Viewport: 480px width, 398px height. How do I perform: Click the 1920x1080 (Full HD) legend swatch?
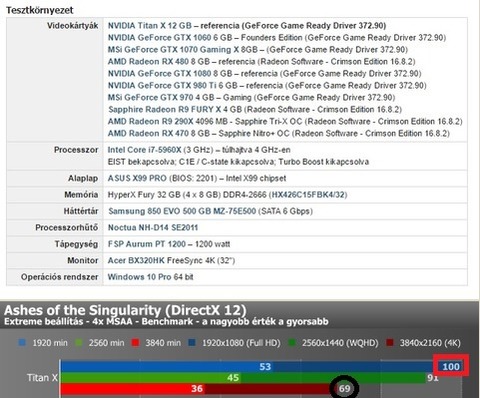[x=192, y=343]
